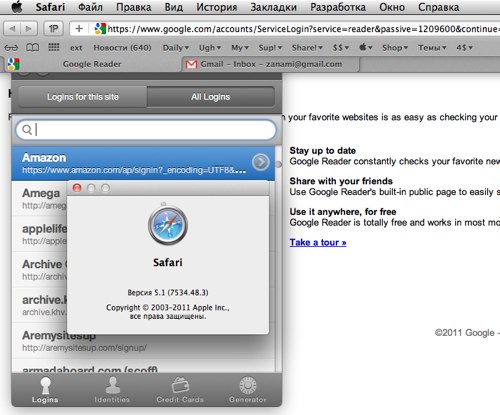Select the Aremysitesup login entry
This screenshot has width=500, height=415.
(143, 341)
